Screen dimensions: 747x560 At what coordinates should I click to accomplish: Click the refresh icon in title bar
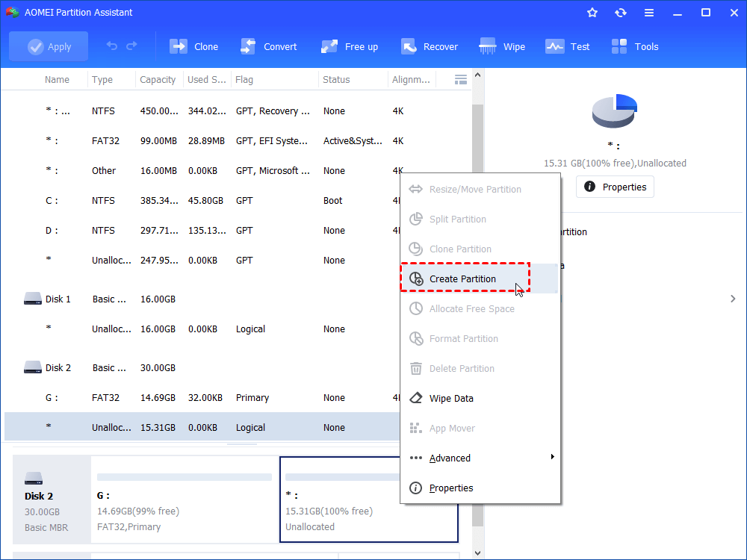point(620,13)
